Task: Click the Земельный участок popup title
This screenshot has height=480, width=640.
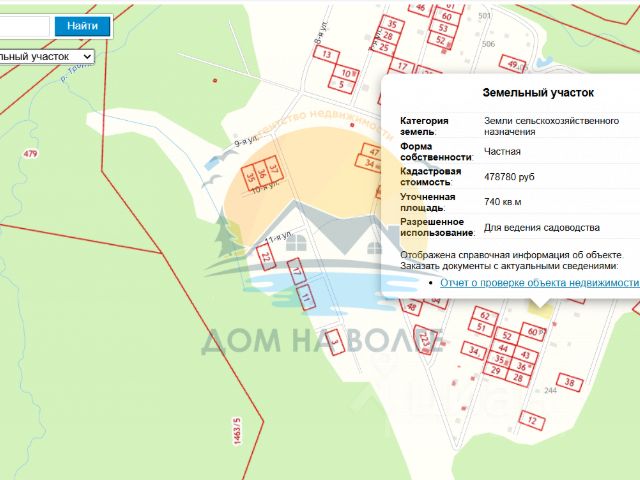Action: point(538,93)
